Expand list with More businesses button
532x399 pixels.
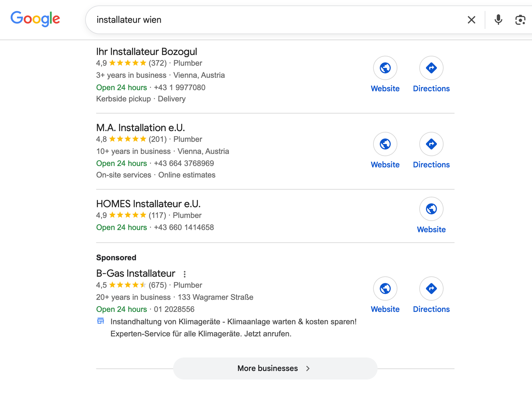275,368
